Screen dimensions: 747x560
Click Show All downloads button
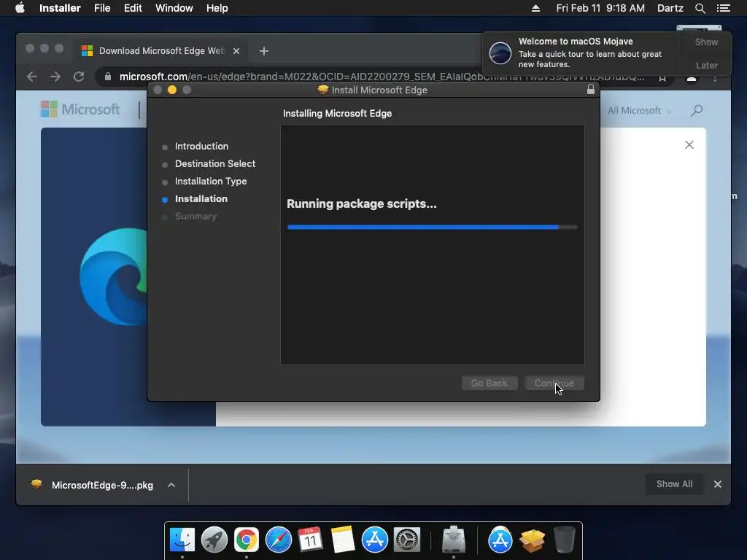click(674, 484)
